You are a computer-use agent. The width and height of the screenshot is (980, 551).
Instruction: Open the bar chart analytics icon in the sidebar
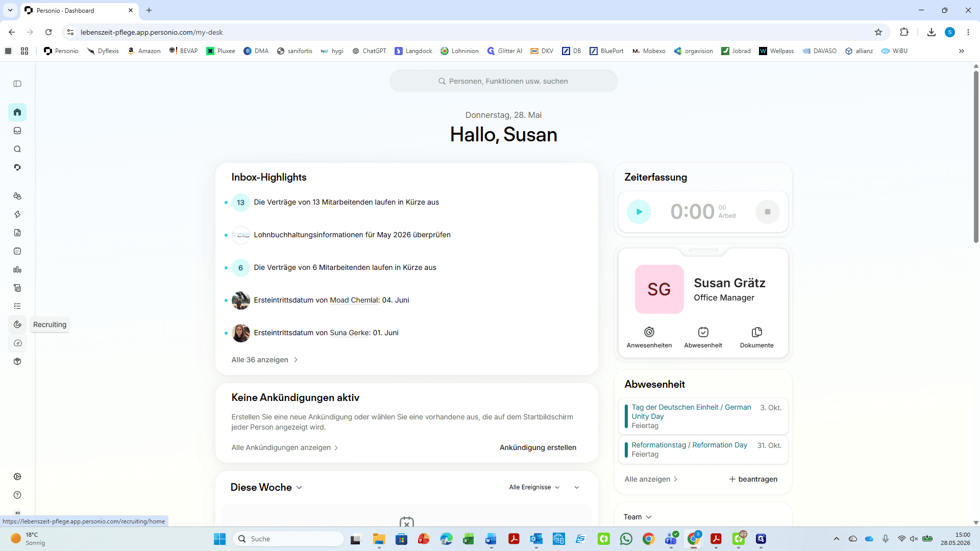[x=17, y=269]
